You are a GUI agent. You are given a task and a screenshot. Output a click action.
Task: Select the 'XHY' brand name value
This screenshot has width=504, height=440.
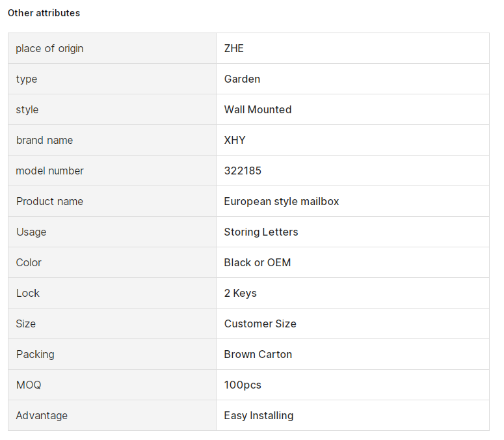point(235,140)
